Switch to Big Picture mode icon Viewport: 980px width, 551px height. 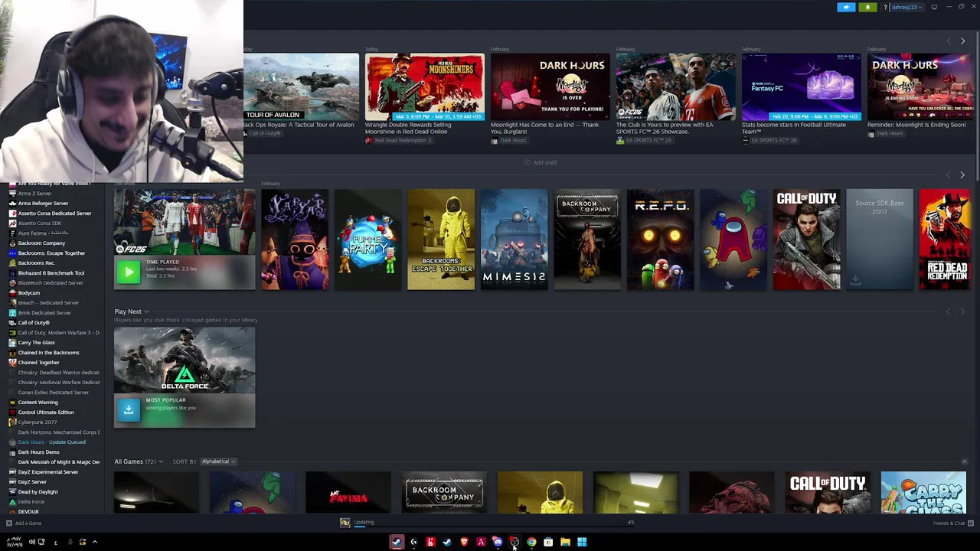[933, 7]
